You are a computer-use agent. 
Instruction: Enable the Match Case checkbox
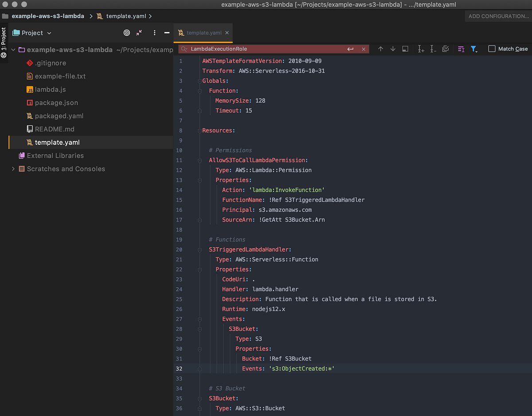point(492,49)
